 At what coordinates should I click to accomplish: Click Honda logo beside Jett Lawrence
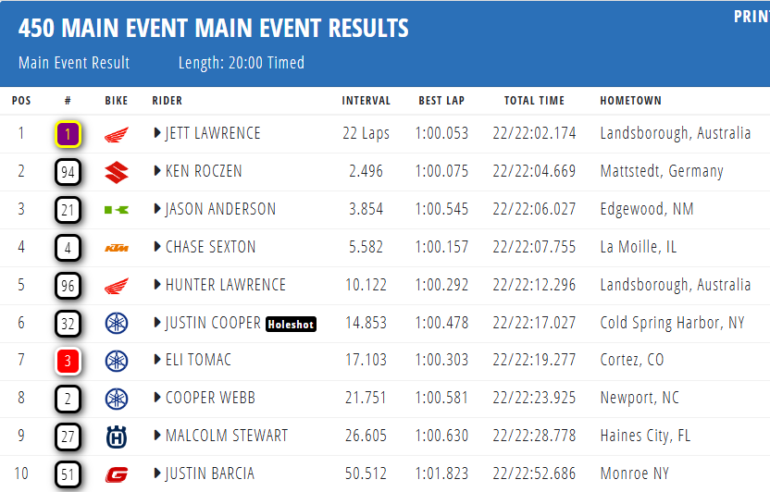coord(117,134)
